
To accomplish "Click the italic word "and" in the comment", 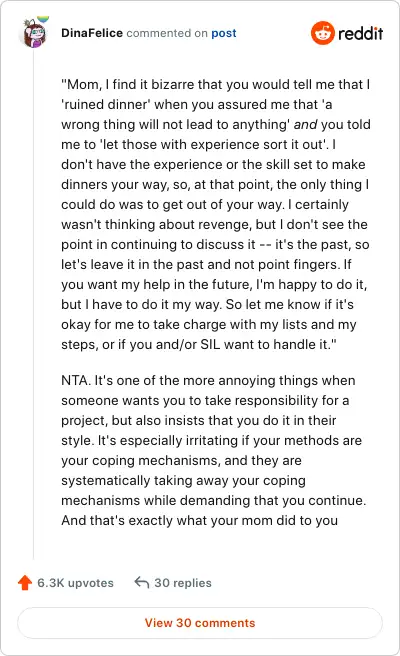I will pyautogui.click(x=305, y=124).
